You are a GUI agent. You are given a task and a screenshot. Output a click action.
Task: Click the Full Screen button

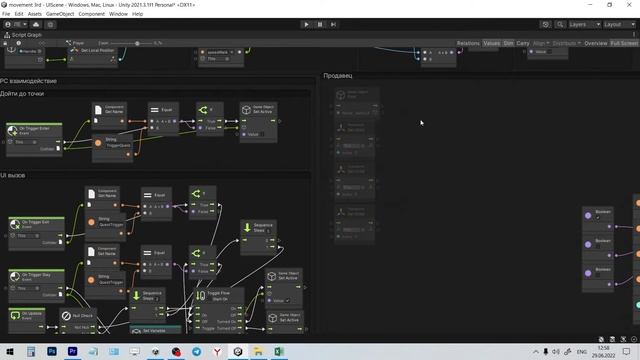[x=624, y=43]
